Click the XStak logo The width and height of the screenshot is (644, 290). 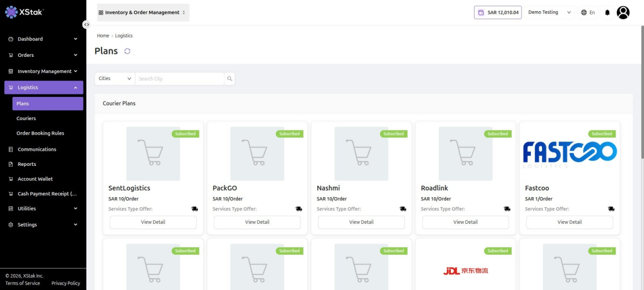pyautogui.click(x=24, y=12)
